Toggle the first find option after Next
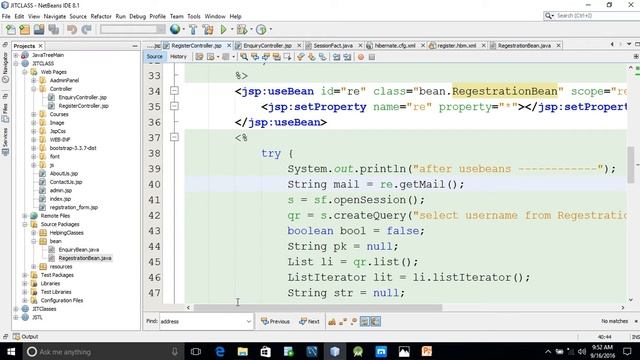Image resolution: width=640 pixels, height=360 pixels. pos(332,322)
